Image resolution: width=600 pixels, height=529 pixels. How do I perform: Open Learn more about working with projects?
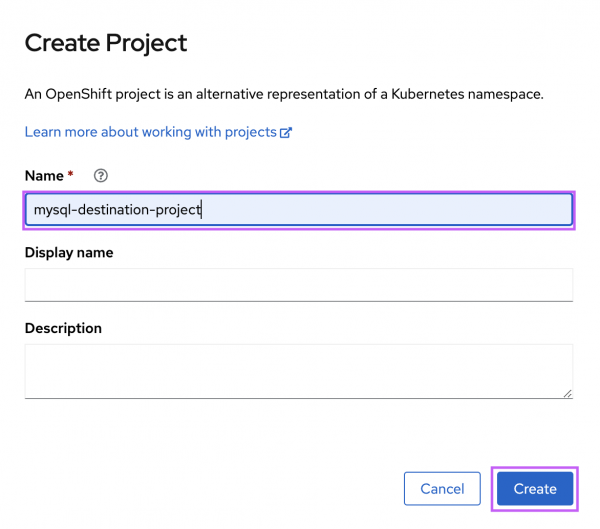pos(150,132)
